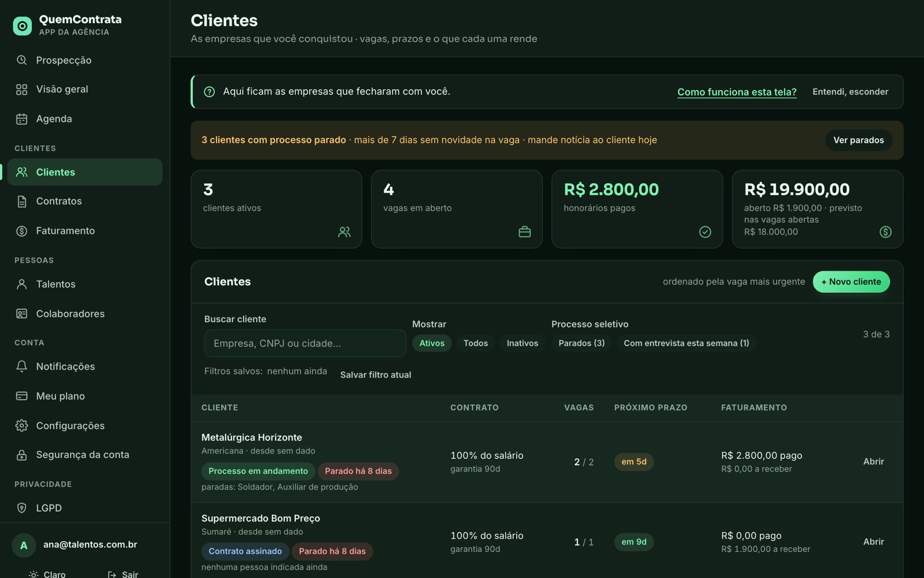Open Prospecção via its magnifier icon
The width and height of the screenshot is (924, 578).
click(x=22, y=60)
